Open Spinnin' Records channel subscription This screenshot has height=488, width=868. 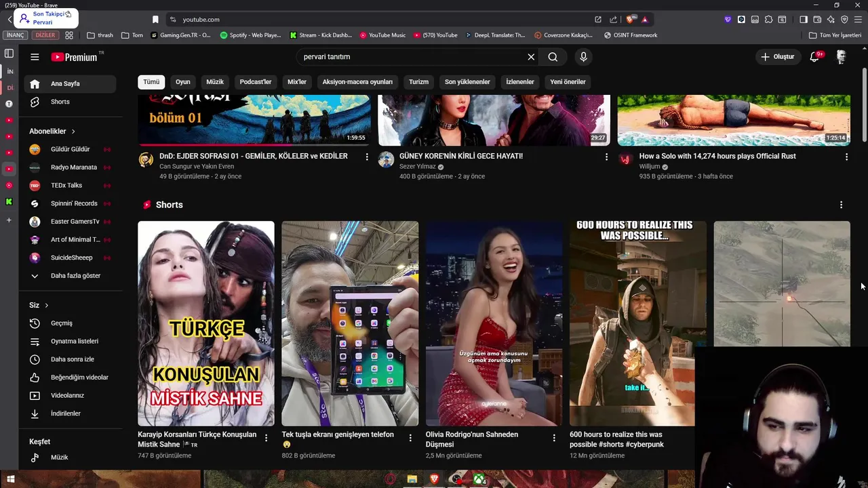71,203
